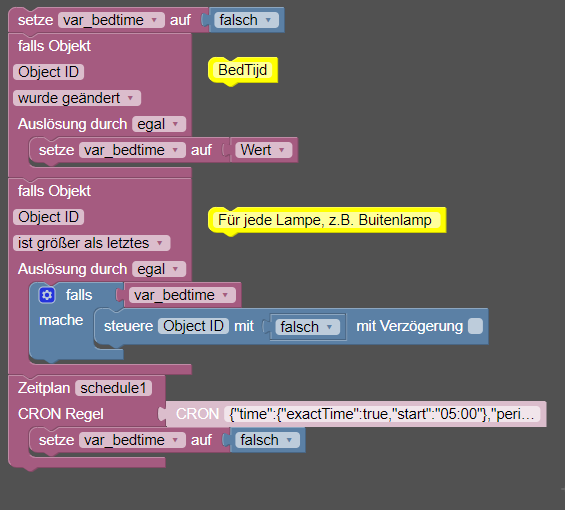Screen dimensions: 565x510
Task: Click Object ID field in second falls Objekt
Action: [49, 217]
